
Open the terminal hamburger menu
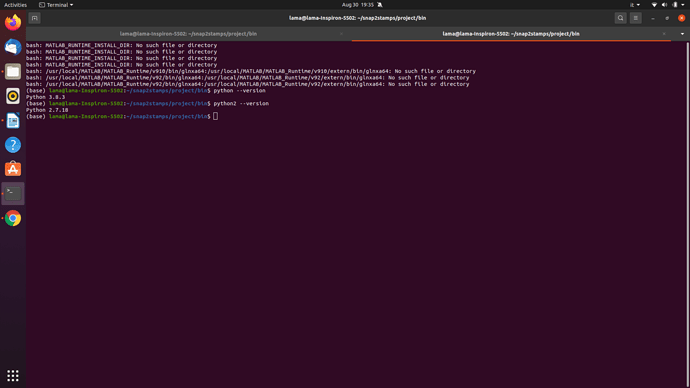(x=635, y=18)
